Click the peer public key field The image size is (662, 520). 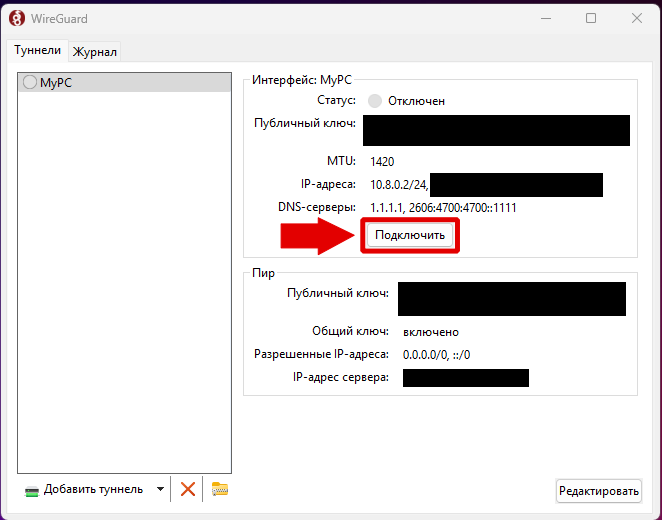coord(511,299)
